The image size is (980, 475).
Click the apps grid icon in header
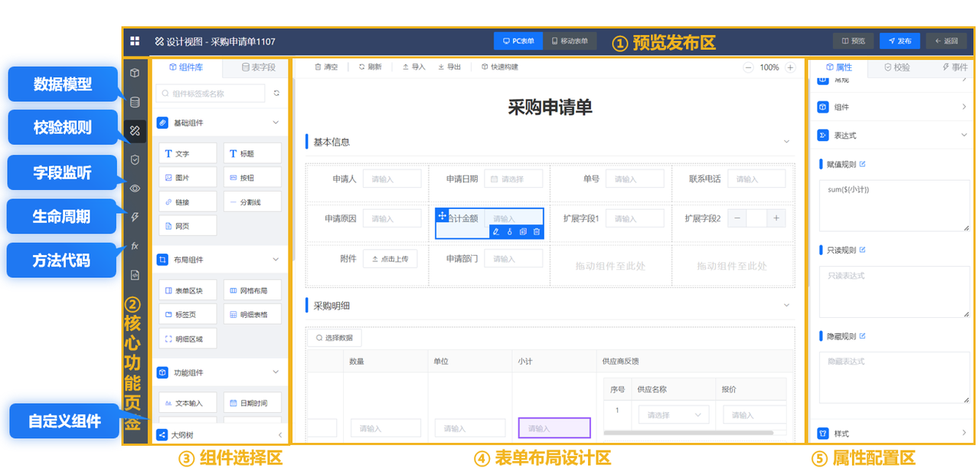pyautogui.click(x=135, y=41)
